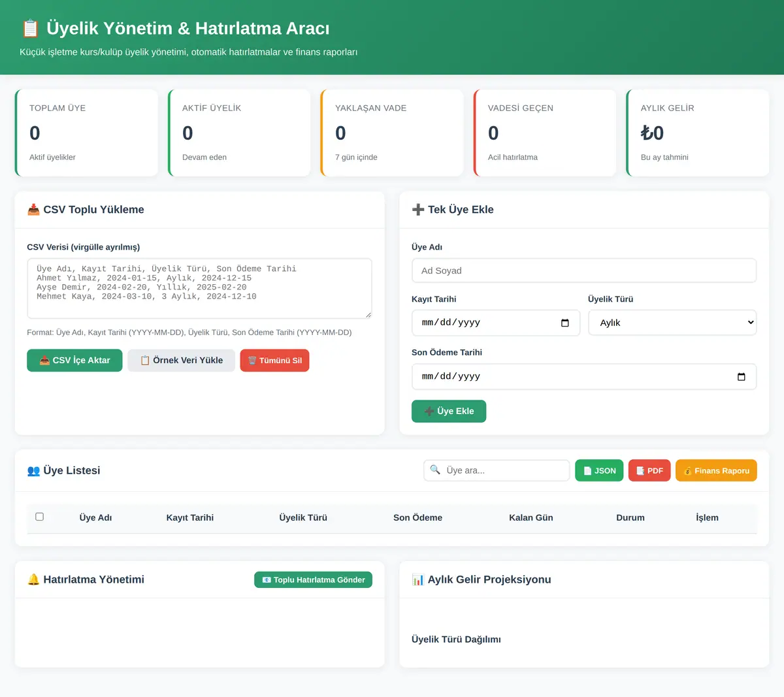The height and width of the screenshot is (697, 784).
Task: Click the calendar icon in Kayıt Tarihi field
Action: [565, 323]
